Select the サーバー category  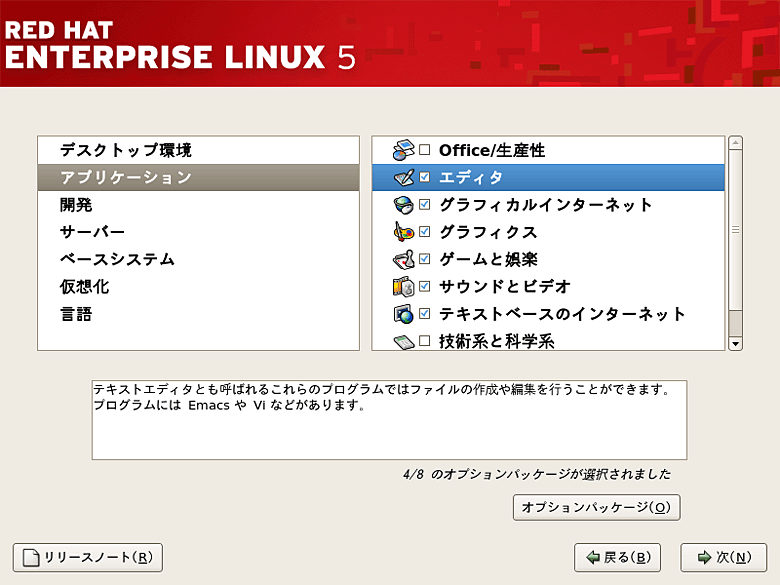[92, 232]
